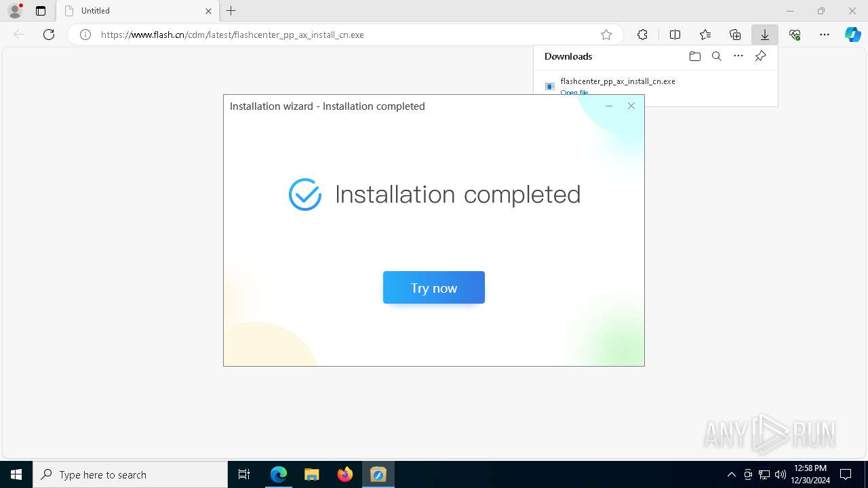The width and height of the screenshot is (868, 488).
Task: Open the Windows Start menu
Action: click(x=16, y=474)
